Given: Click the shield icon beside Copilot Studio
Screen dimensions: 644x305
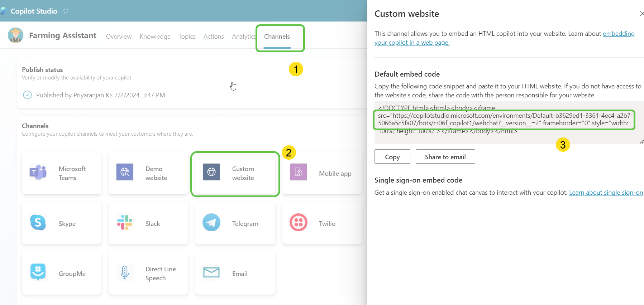Looking at the screenshot, I should pyautogui.click(x=66, y=11).
